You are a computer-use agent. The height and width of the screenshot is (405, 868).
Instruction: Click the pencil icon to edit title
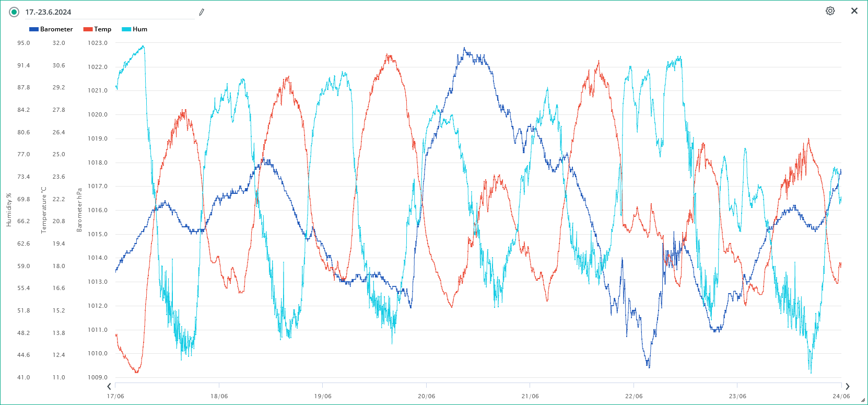tap(202, 12)
